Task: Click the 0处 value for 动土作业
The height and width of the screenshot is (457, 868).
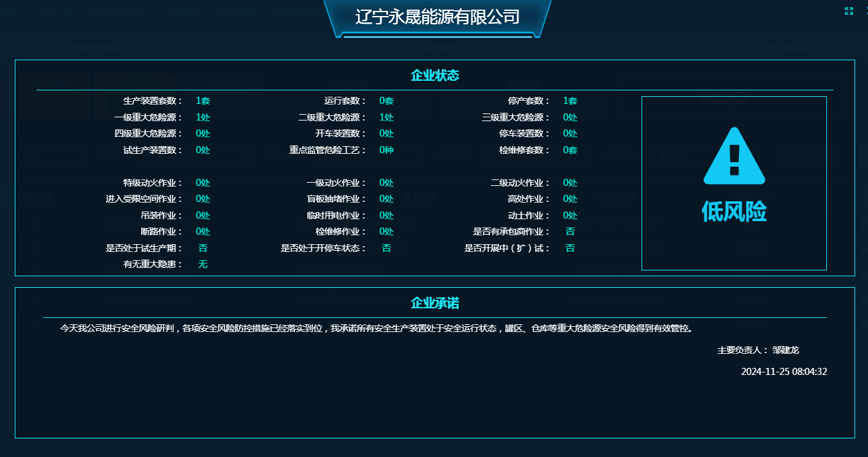Action: point(570,215)
